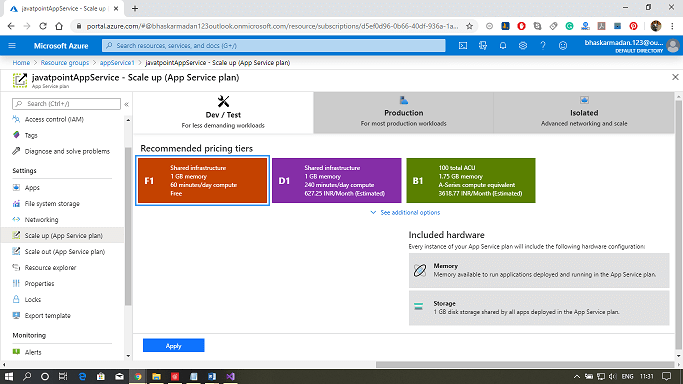Screen dimensions: 683x384
Task: Click the Apply button
Action: pyautogui.click(x=173, y=346)
